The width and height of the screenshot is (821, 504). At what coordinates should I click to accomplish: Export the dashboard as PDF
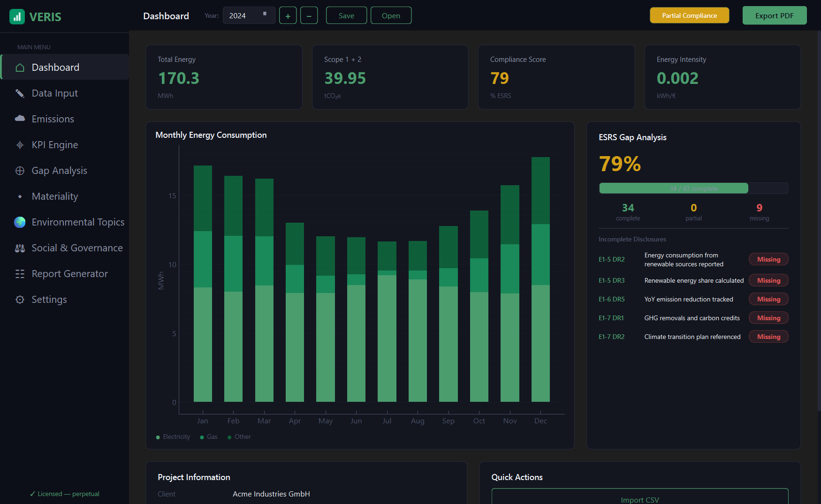coord(775,15)
